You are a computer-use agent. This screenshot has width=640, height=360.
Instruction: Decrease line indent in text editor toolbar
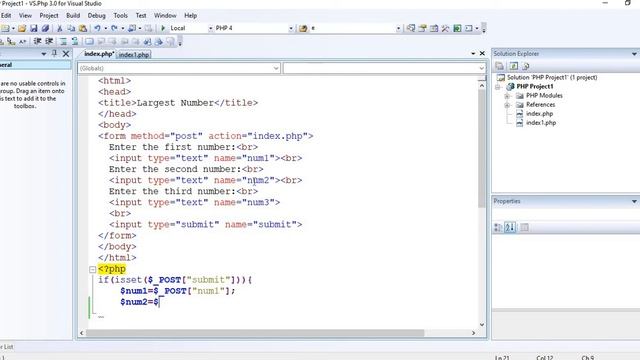pyautogui.click(x=38, y=41)
